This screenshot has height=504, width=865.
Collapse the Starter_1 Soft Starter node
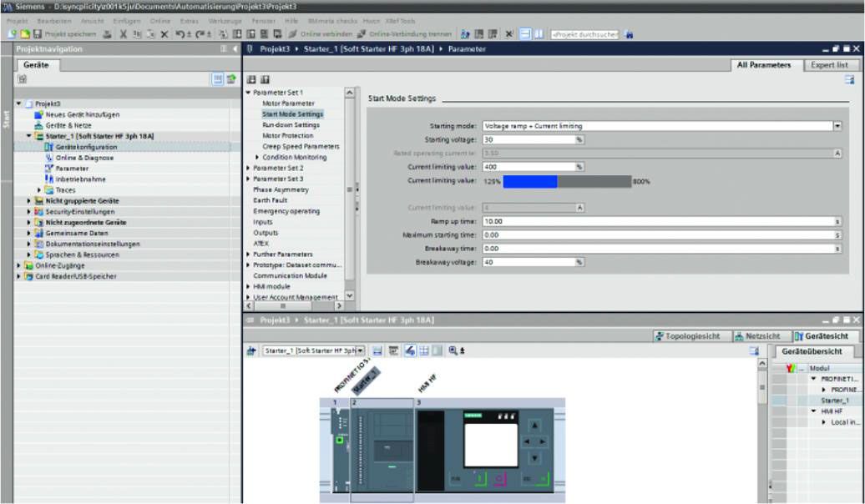pos(29,136)
